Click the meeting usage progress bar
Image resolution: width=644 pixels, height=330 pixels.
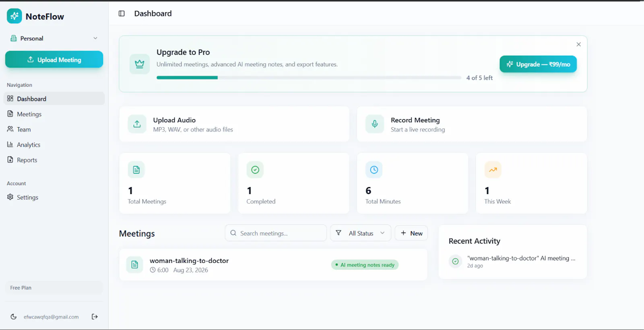coord(309,78)
